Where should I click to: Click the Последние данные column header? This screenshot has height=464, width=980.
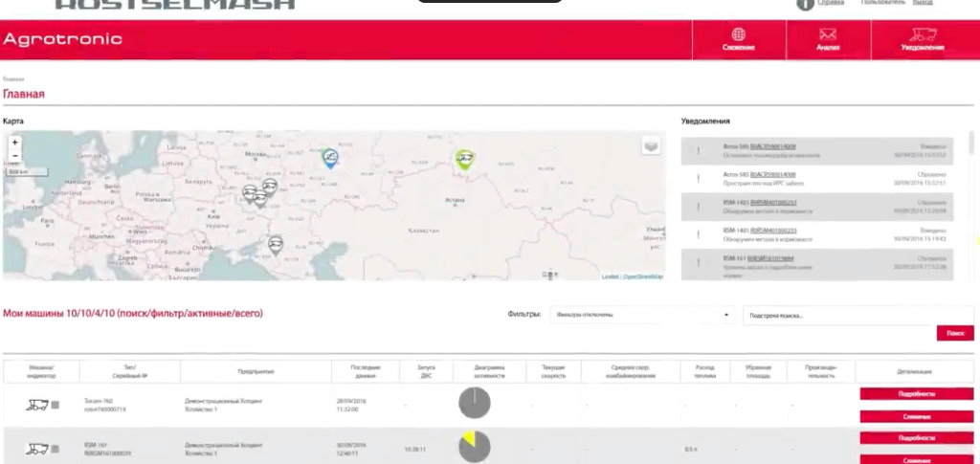pos(366,371)
